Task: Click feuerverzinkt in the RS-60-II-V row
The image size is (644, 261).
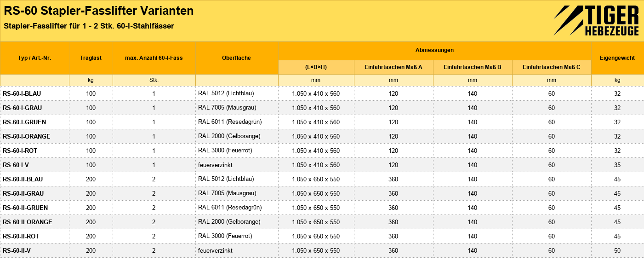Action: (x=215, y=250)
